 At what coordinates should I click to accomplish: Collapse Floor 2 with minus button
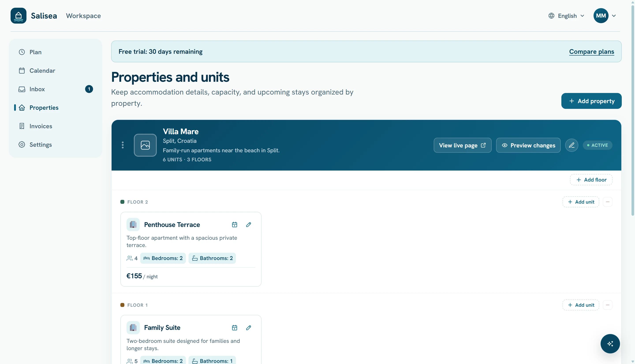pyautogui.click(x=607, y=202)
